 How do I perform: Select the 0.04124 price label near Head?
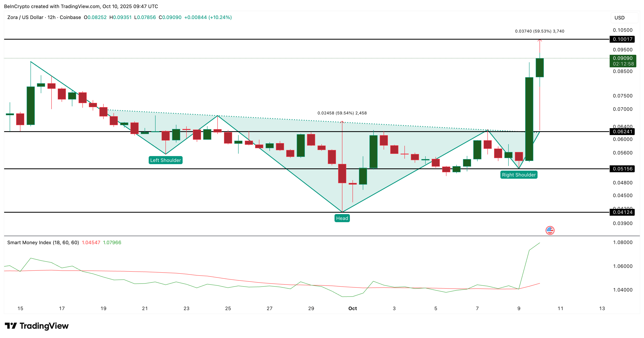pos(623,212)
